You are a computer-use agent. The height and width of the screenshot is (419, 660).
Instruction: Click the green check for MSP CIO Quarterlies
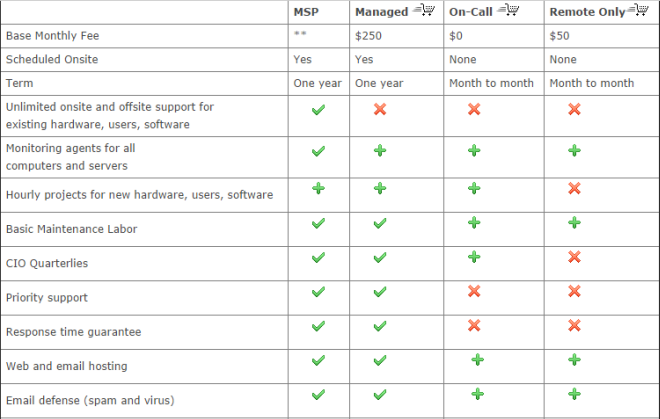point(318,257)
